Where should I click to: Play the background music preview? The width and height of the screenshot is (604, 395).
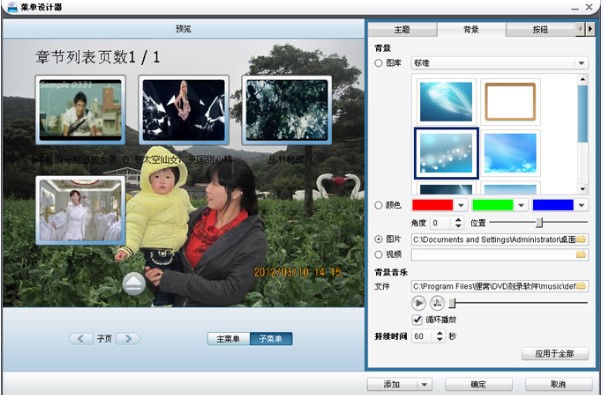point(418,303)
